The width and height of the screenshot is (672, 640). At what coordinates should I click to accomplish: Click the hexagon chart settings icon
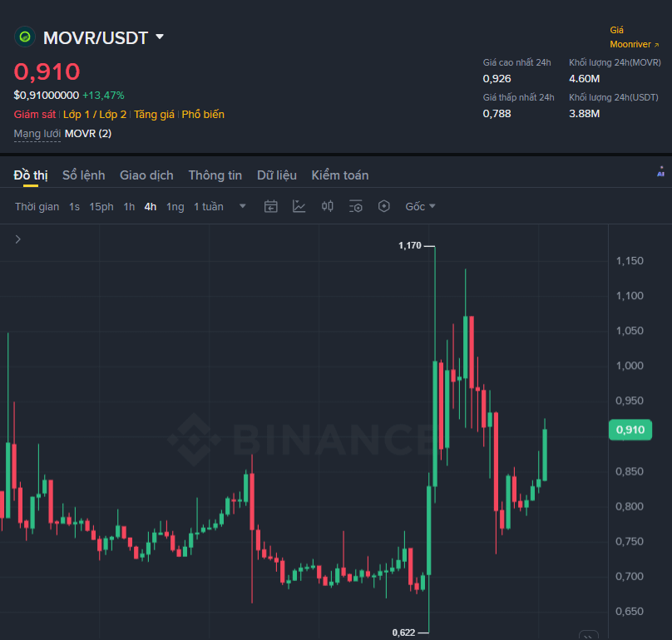[384, 206]
